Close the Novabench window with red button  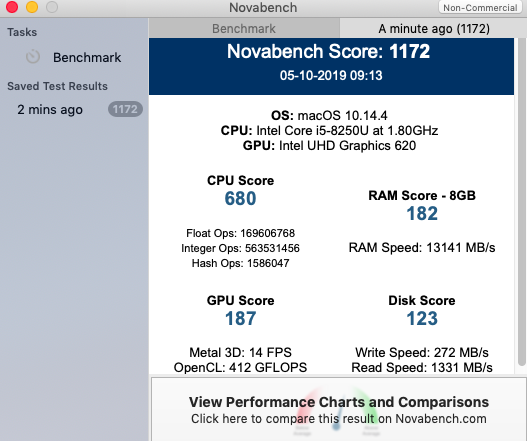click(12, 7)
